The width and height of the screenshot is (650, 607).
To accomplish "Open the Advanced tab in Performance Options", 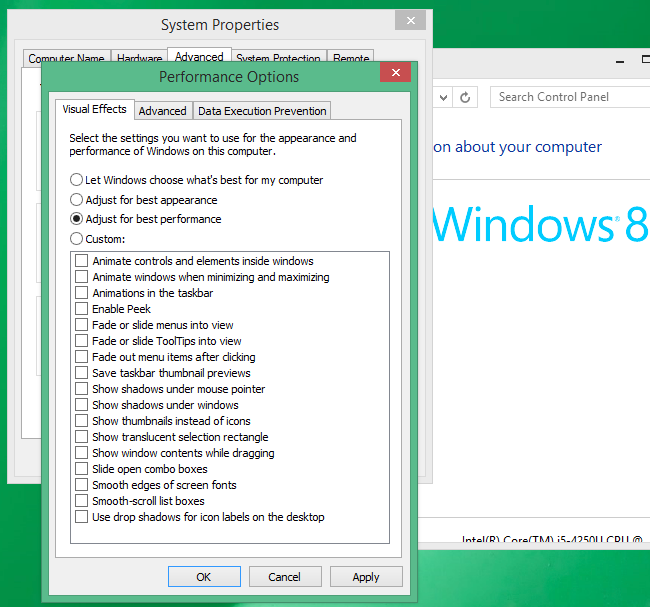I will [162, 111].
